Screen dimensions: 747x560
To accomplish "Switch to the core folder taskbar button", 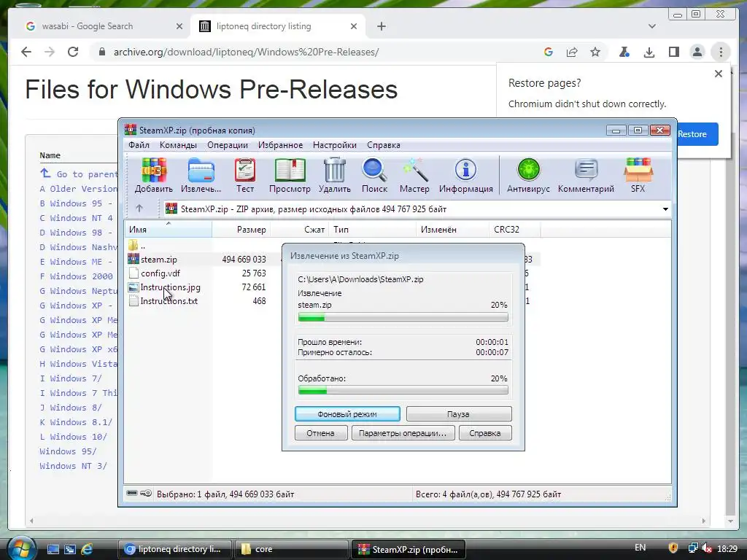I will click(x=290, y=549).
